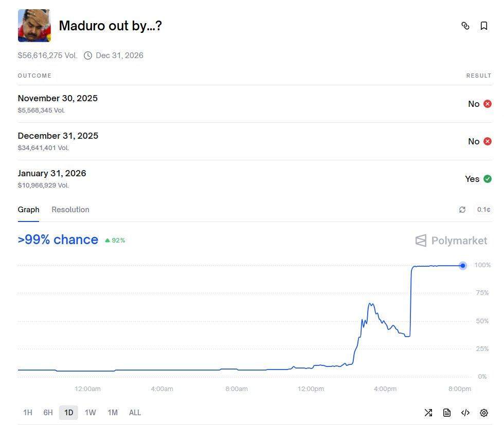The image size is (504, 425).
Task: Open the document icon below chart
Action: coord(447,413)
